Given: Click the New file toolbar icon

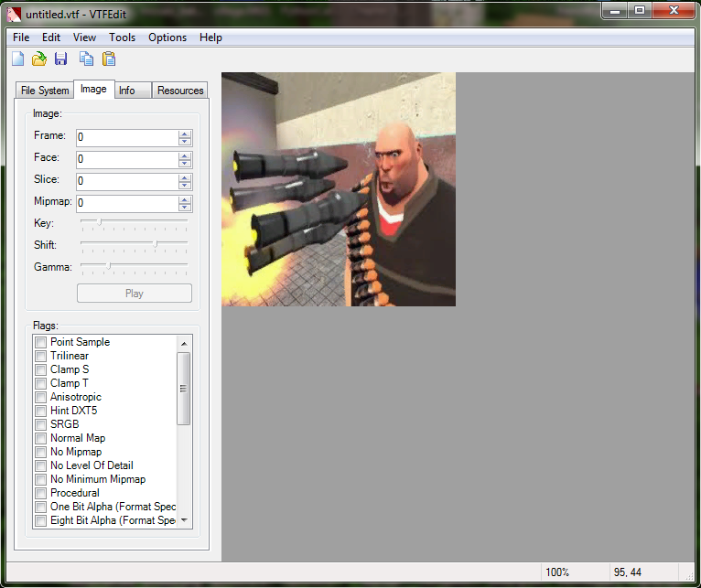Looking at the screenshot, I should tap(18, 59).
